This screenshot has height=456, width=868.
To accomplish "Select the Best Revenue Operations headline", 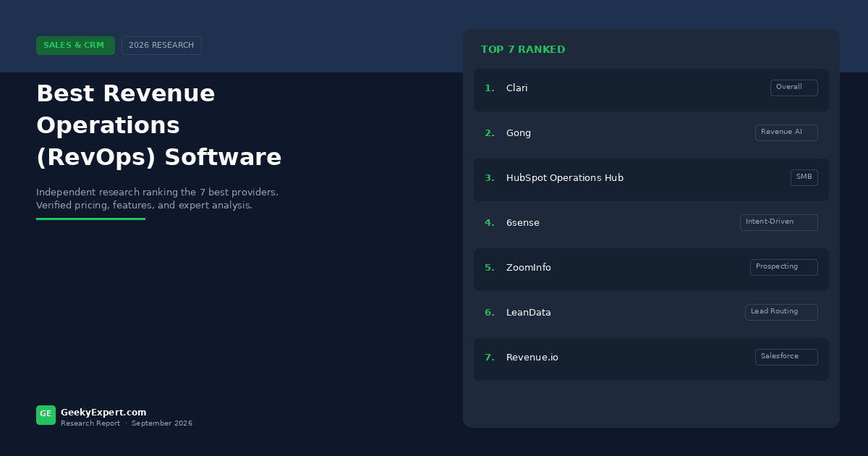I will (x=159, y=125).
